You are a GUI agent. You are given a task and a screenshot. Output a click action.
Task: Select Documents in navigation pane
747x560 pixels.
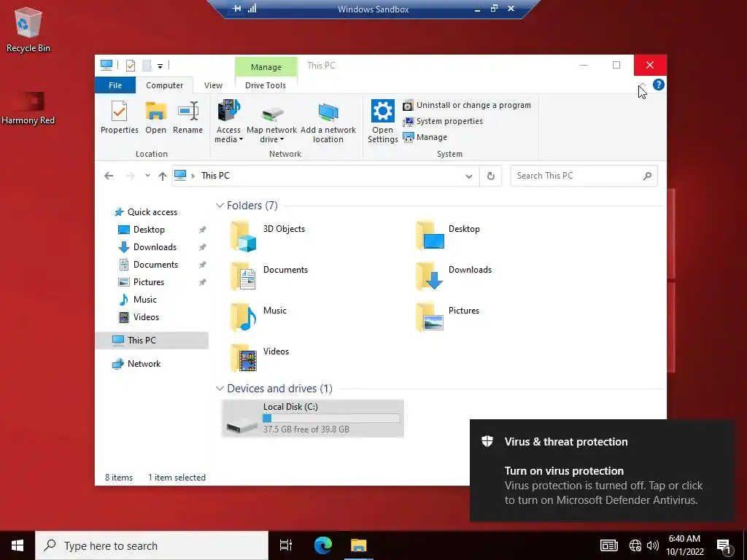pos(148,265)
